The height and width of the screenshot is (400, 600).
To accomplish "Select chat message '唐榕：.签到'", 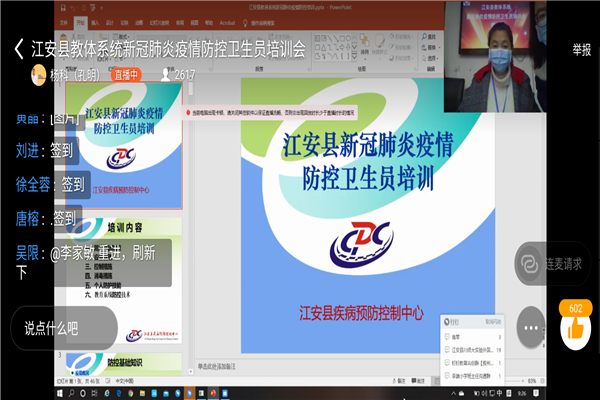I will (x=46, y=219).
